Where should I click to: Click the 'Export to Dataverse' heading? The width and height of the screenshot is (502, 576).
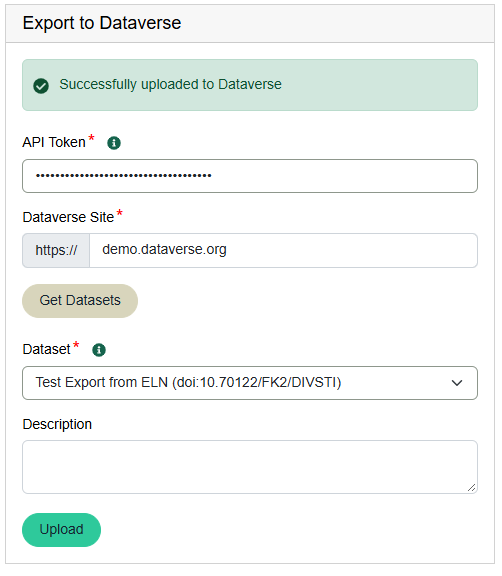102,23
